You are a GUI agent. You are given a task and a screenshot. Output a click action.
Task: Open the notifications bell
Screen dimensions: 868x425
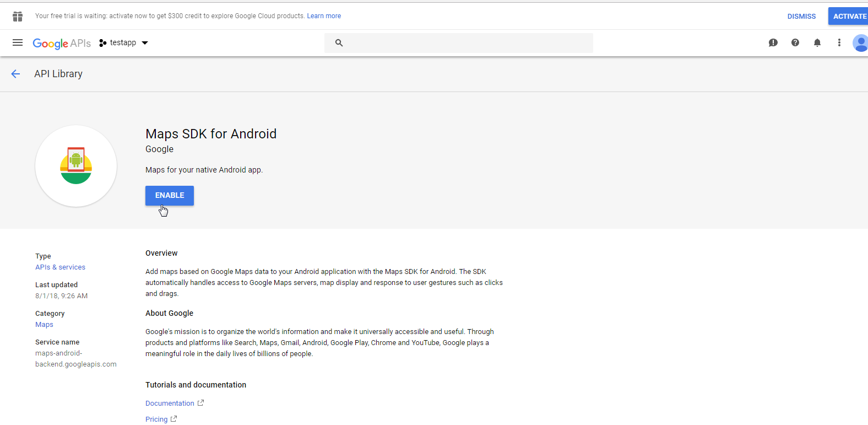(x=817, y=42)
